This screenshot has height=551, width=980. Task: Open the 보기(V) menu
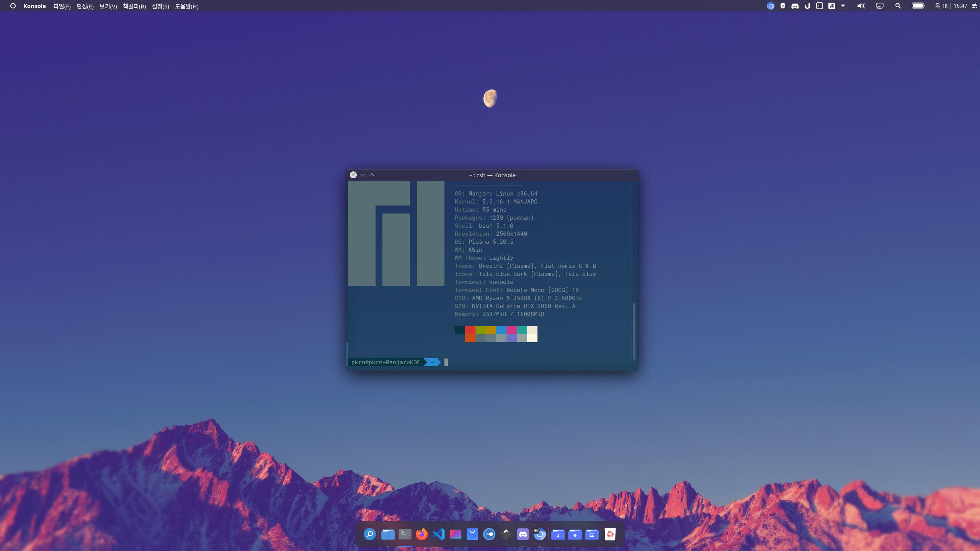(x=108, y=6)
